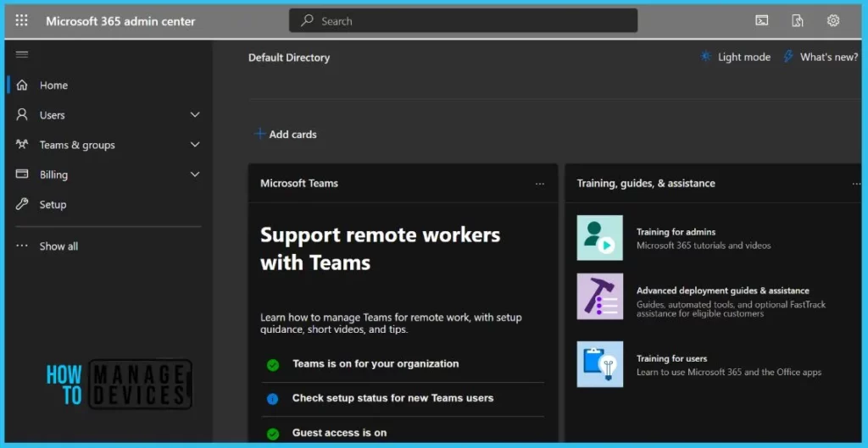
Task: Open Advanced deployment guides & assistance link
Action: [x=722, y=291]
